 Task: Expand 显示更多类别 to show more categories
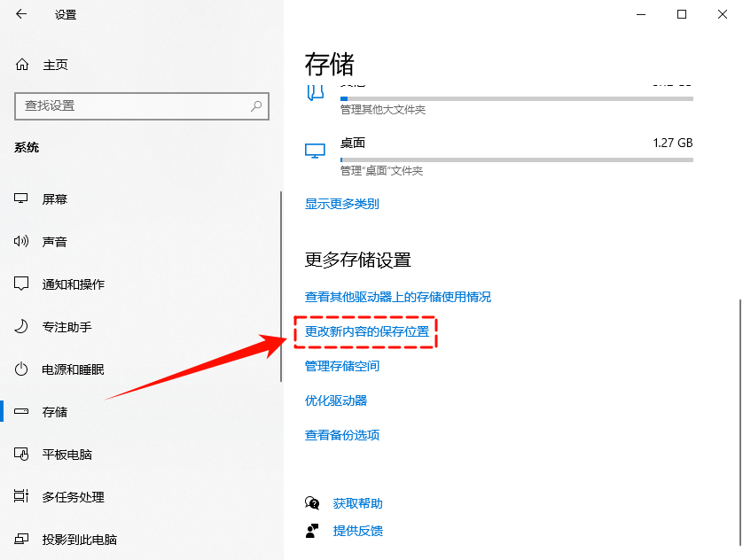tap(343, 204)
